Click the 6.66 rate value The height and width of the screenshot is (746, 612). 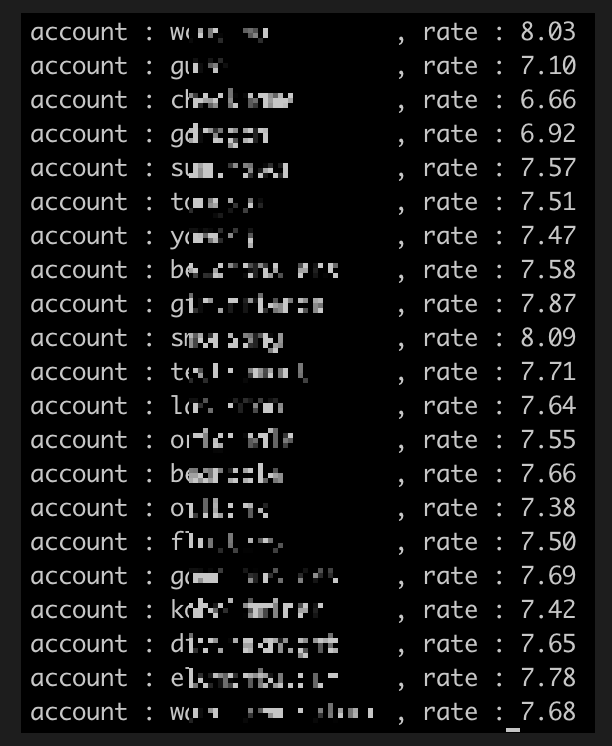pos(548,100)
